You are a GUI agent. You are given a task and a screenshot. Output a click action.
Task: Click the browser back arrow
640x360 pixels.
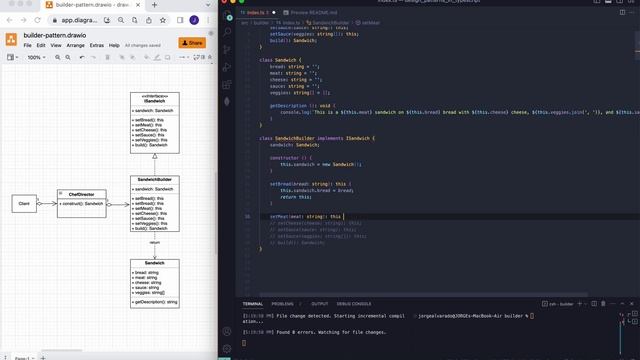click(x=9, y=20)
